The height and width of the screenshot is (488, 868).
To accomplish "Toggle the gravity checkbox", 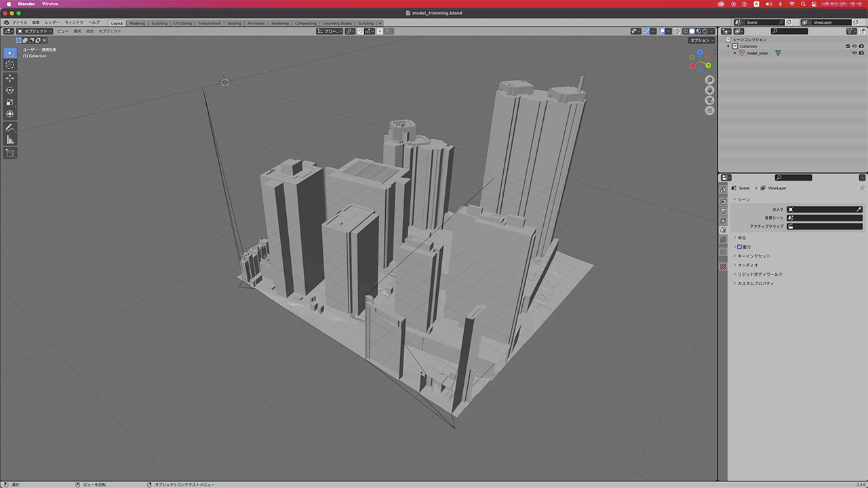I will [739, 247].
